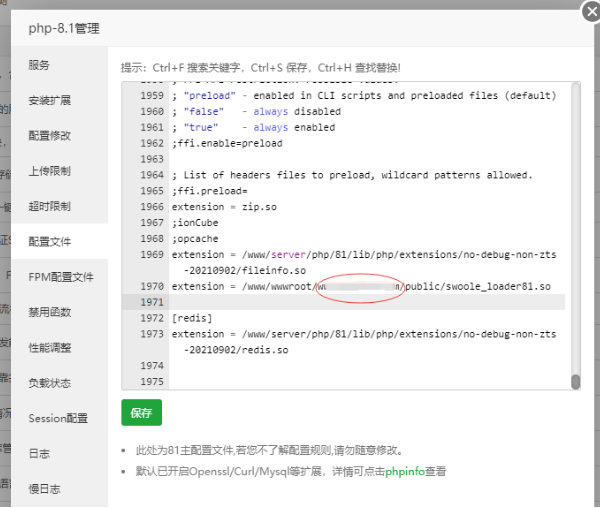Click the "false" string on line 1960
600x508 pixels.
pos(204,112)
